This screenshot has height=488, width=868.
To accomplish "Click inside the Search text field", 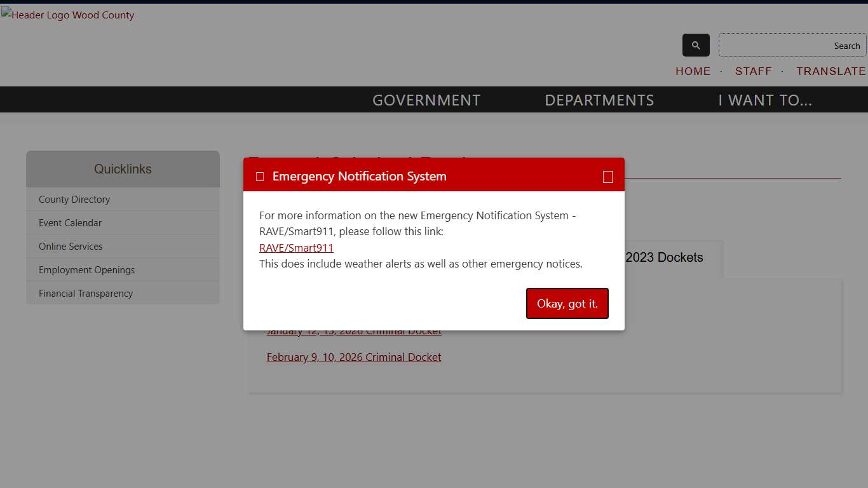I will 792,45.
